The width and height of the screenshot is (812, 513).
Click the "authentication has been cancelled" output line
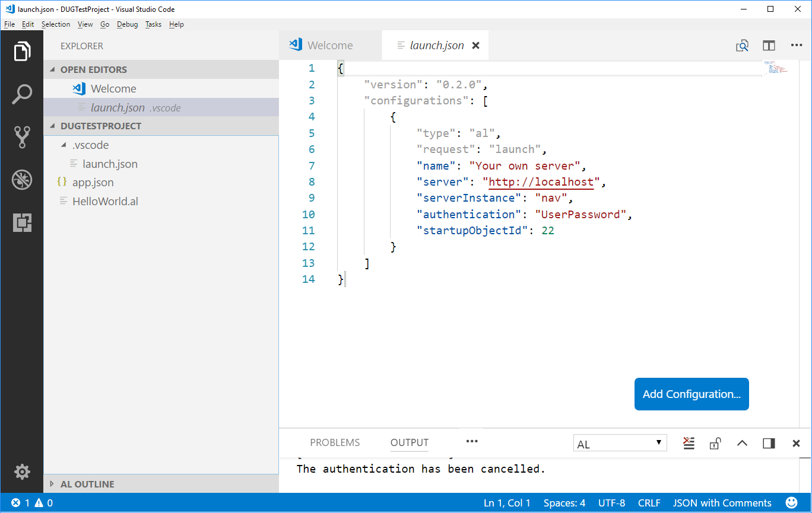(x=421, y=469)
